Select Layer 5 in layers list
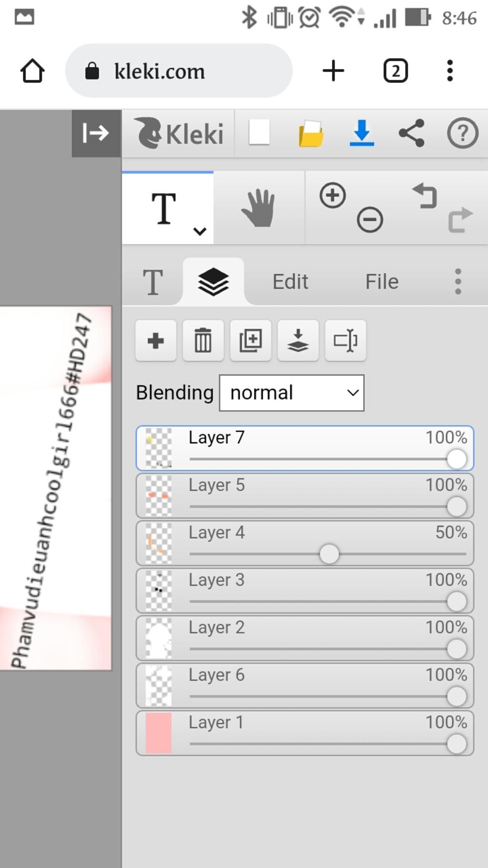The image size is (488, 868). tap(305, 496)
